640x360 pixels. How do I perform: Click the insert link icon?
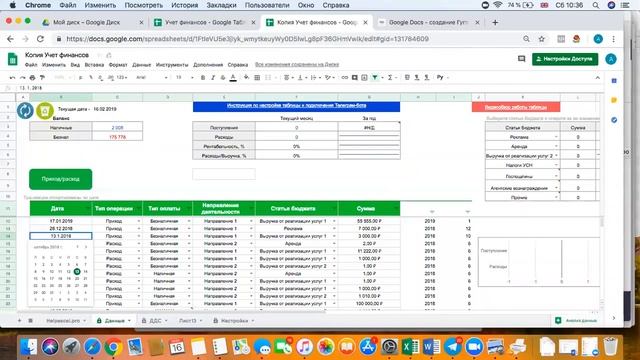345,78
